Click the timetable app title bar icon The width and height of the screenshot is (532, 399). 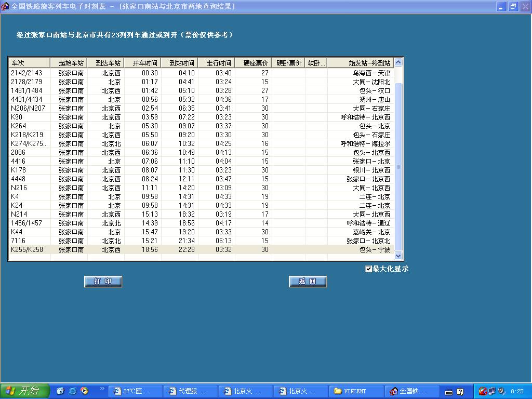point(5,6)
